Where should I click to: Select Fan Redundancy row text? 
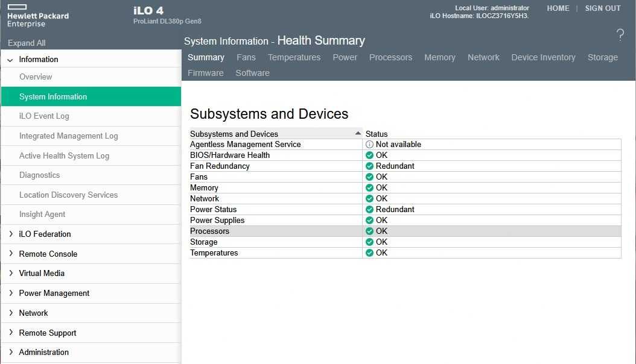click(x=220, y=166)
